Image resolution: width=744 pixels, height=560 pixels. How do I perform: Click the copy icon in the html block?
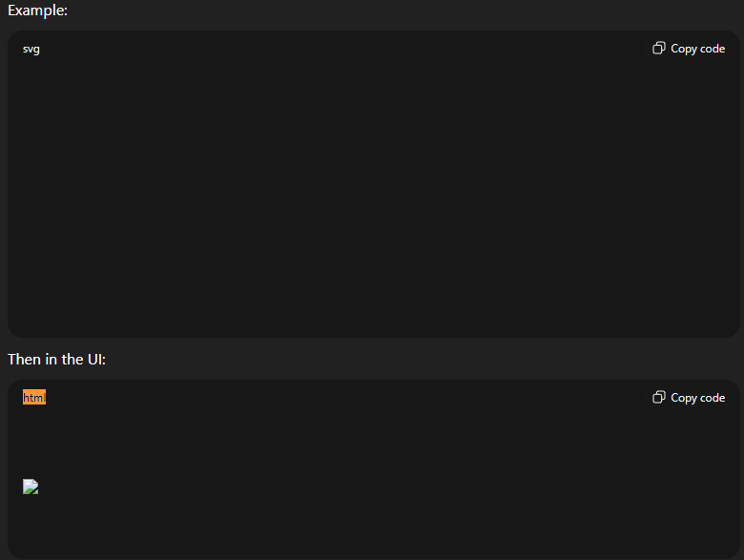click(x=658, y=398)
